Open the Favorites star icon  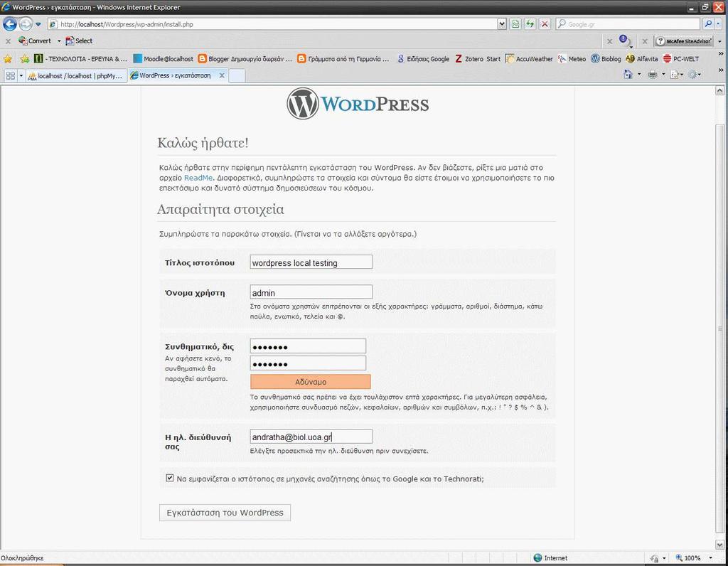[x=8, y=58]
